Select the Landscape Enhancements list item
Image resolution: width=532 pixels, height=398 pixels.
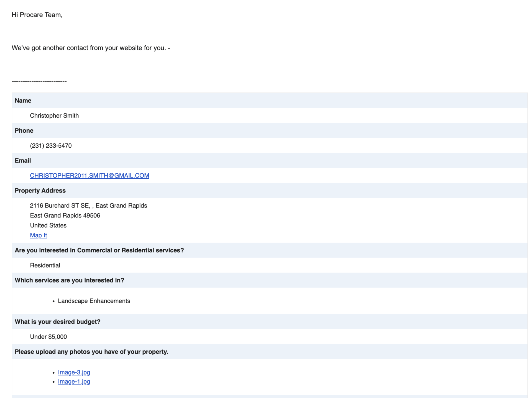pyautogui.click(x=94, y=301)
